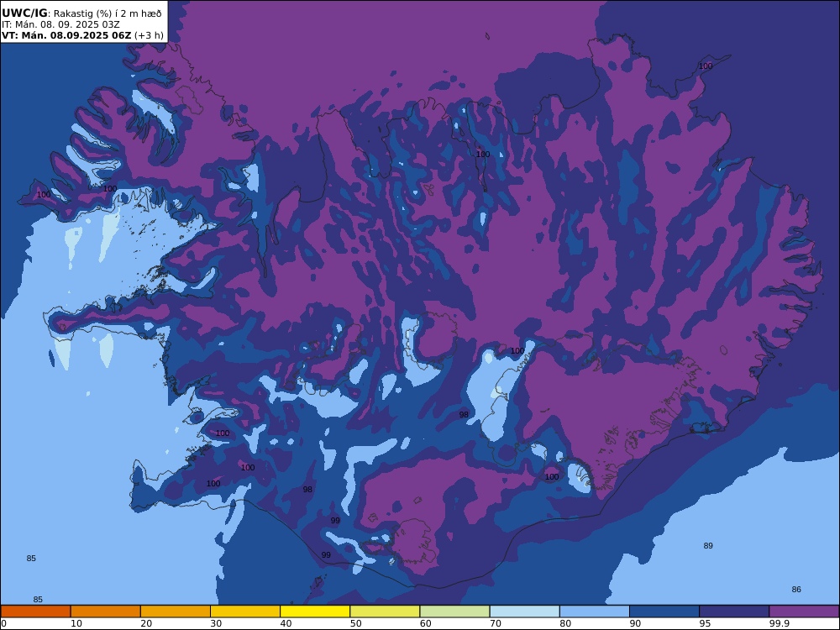Click the legend tick label '99.9'
Viewport: 840px width, 630px height.
tap(779, 623)
